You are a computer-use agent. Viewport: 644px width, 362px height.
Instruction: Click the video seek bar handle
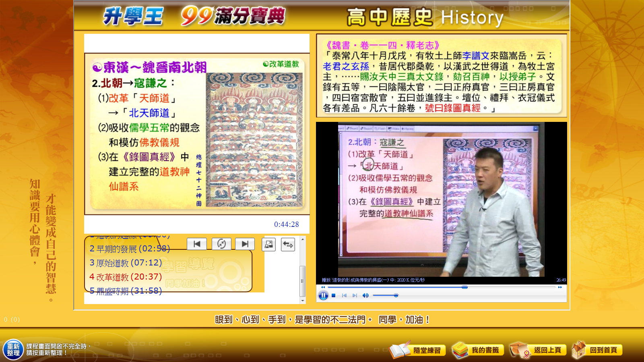coord(464,287)
